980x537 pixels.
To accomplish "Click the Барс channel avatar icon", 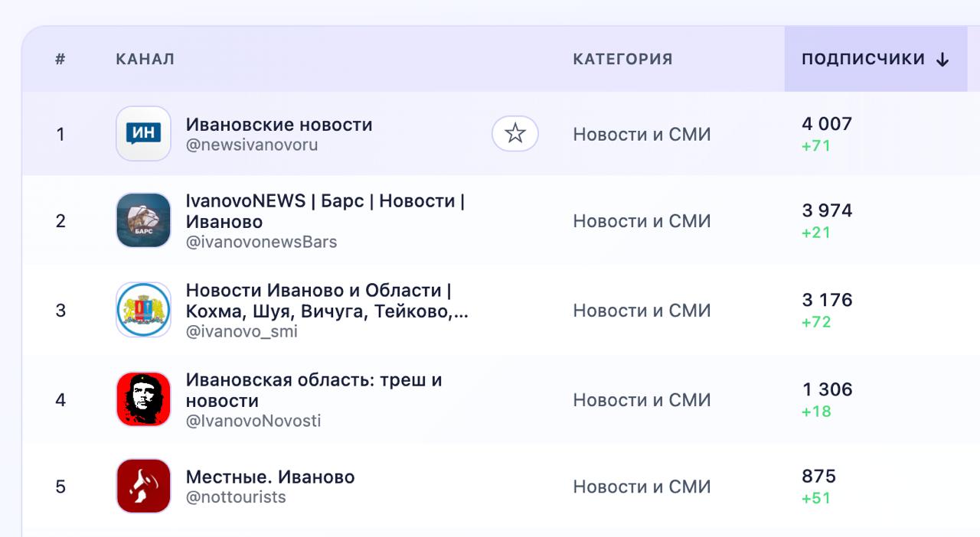I will point(143,220).
